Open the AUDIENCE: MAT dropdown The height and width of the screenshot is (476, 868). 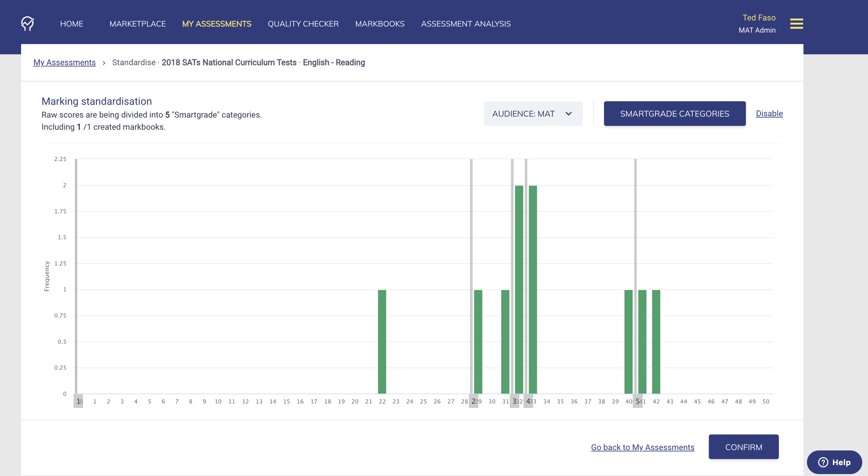533,113
